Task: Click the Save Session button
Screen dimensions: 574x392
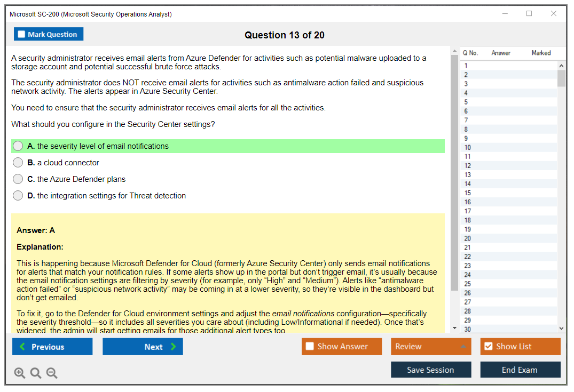Action: [x=431, y=370]
